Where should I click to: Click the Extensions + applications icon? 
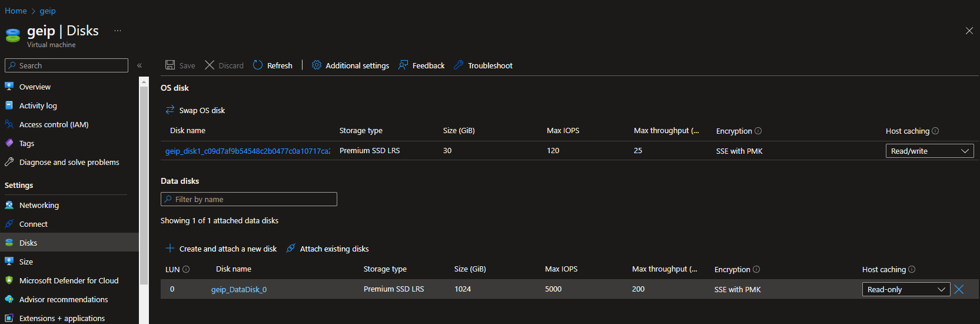[x=9, y=318]
